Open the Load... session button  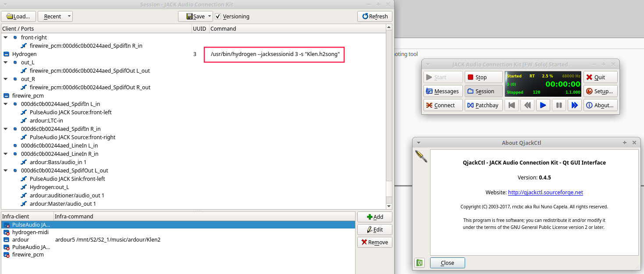point(18,16)
